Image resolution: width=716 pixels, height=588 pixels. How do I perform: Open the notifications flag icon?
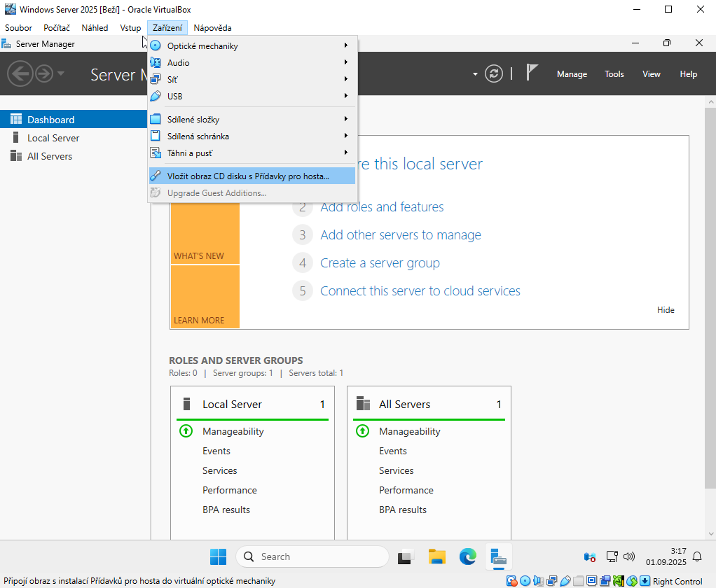coord(532,73)
